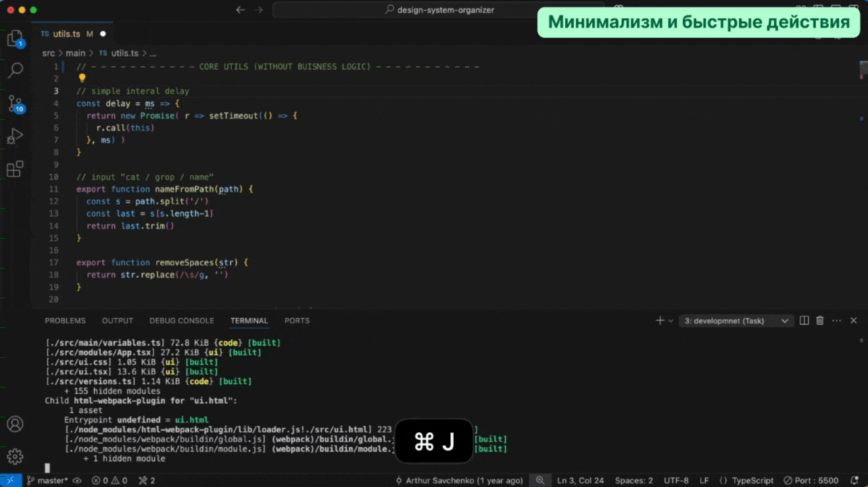Go forward with the right navigation arrow

pos(258,10)
